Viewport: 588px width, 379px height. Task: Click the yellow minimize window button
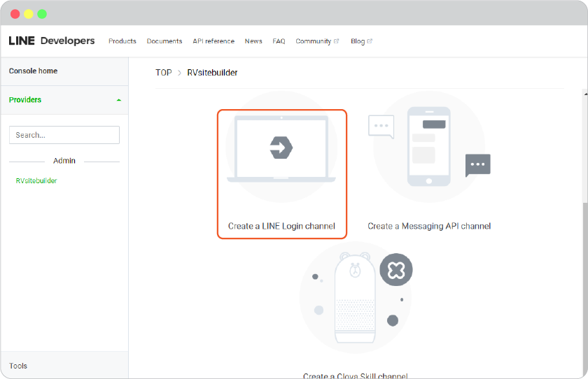pos(29,14)
